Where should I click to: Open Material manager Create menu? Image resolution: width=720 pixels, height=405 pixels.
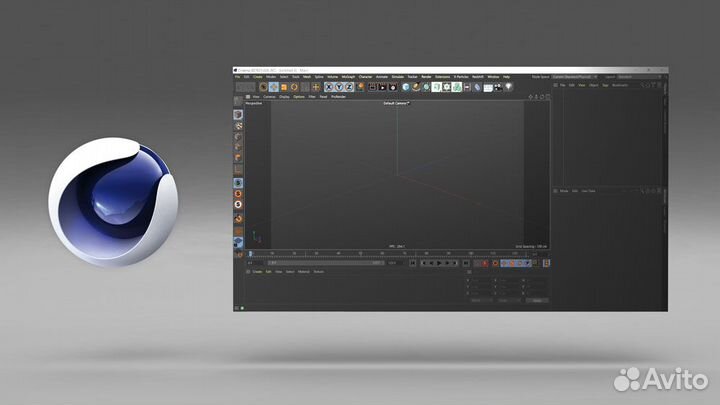pyautogui.click(x=257, y=271)
